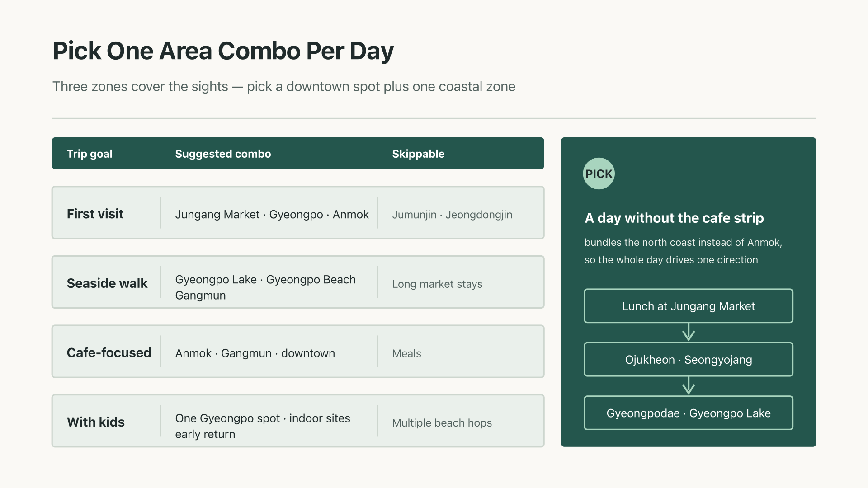Click the 'Trip goal' column header
868x488 pixels.
pos(90,154)
